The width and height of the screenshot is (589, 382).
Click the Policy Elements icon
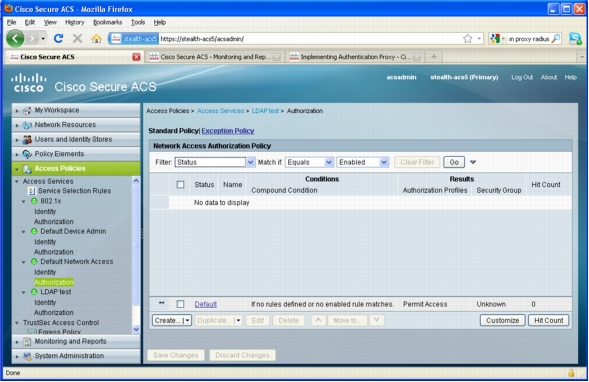27,154
